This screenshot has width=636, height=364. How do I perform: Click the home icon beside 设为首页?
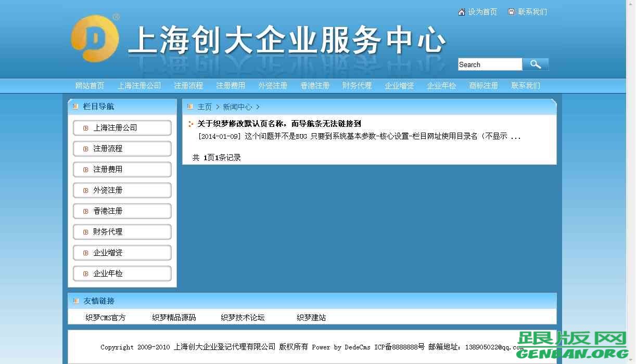click(x=461, y=11)
